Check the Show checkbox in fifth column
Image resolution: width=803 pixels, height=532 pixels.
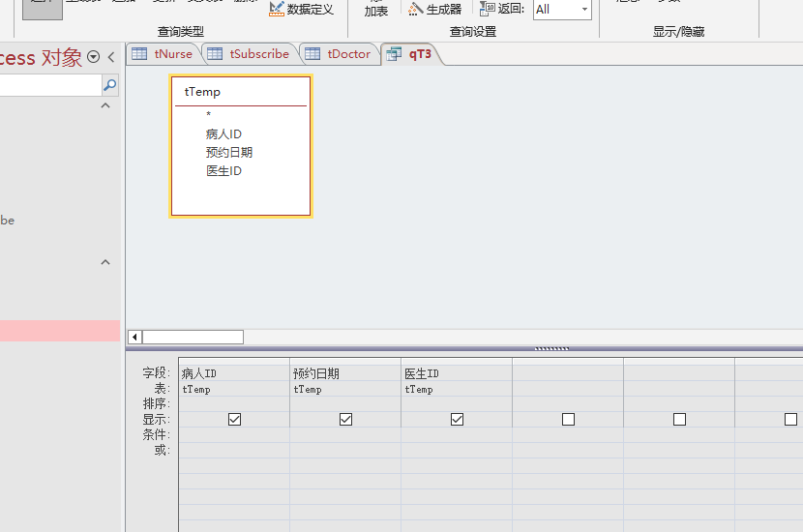[x=679, y=420]
